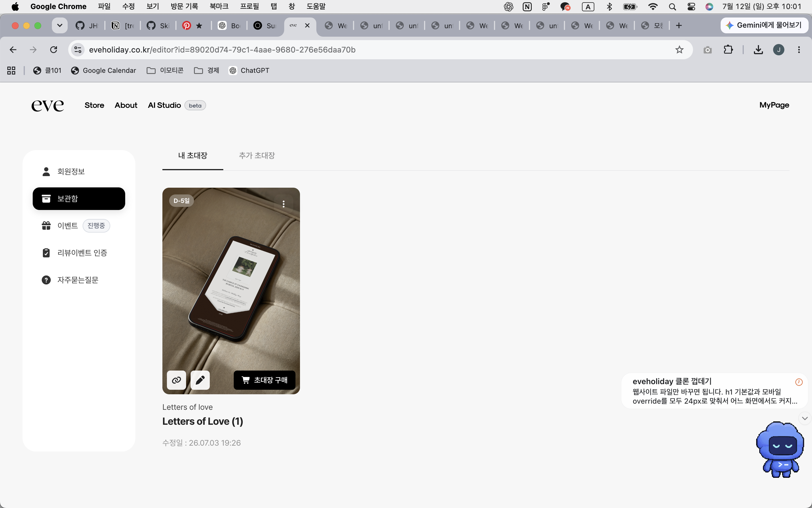The width and height of the screenshot is (812, 508).
Task: Bookmark this page with star icon
Action: (679, 50)
